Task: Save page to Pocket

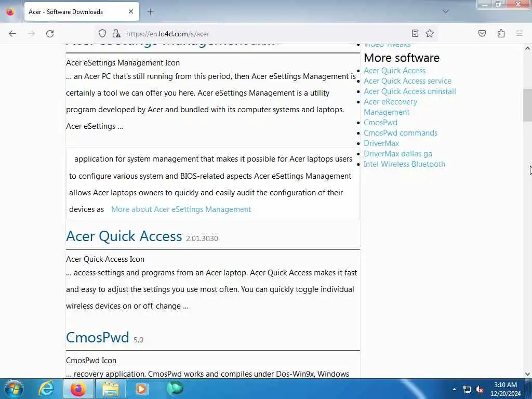Action: pos(482,33)
